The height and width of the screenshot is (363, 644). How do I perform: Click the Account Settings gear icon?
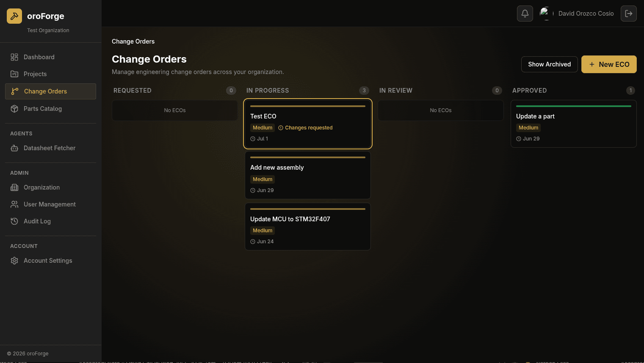[14, 261]
